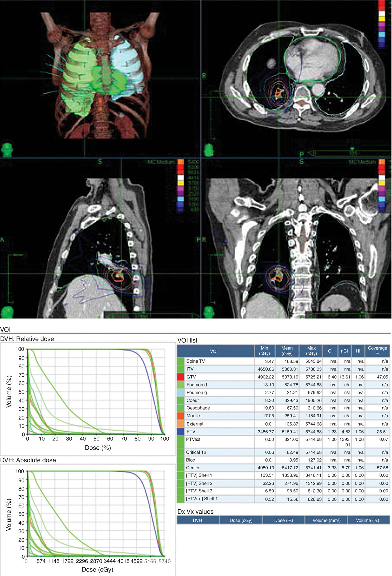Click the red GTV color swatch
The width and height of the screenshot is (392, 576).
pos(181,377)
